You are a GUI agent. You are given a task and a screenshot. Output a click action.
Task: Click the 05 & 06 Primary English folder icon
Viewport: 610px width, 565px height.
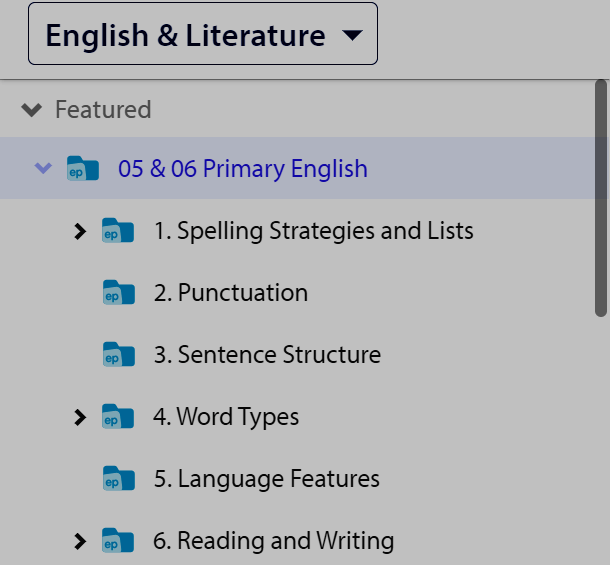[x=83, y=168]
